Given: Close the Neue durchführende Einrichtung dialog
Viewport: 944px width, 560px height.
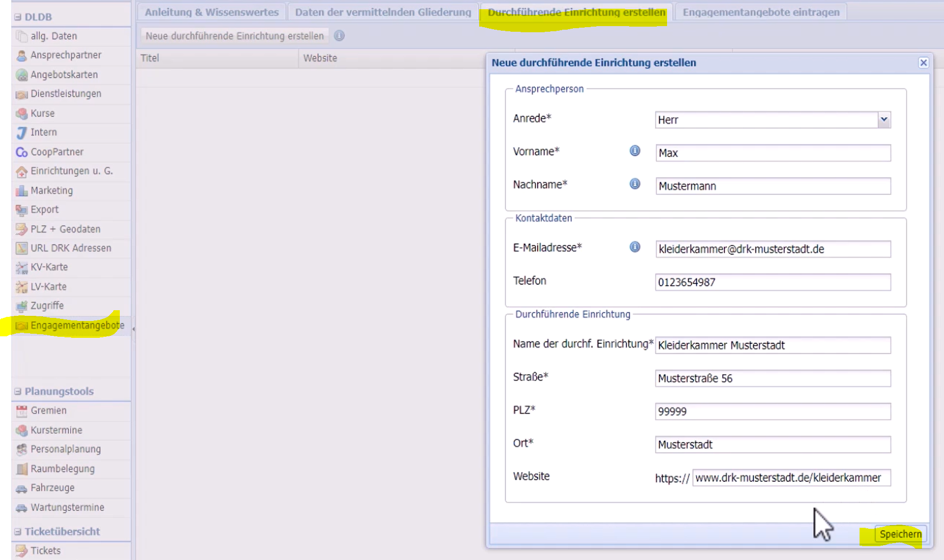Looking at the screenshot, I should click(923, 62).
